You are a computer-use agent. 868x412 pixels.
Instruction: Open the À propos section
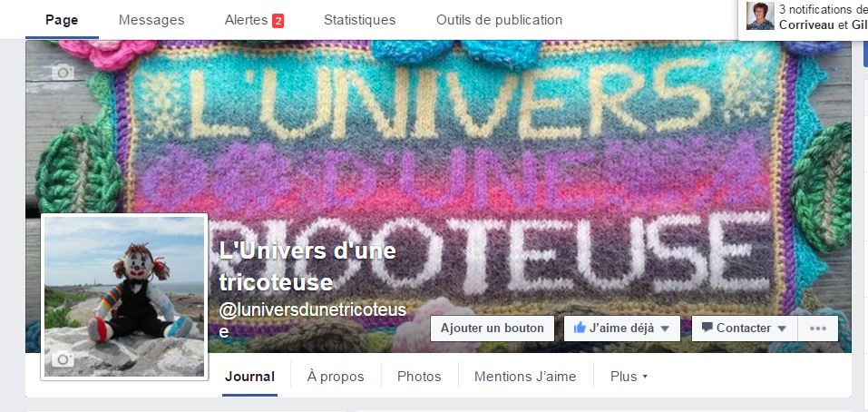coord(336,377)
